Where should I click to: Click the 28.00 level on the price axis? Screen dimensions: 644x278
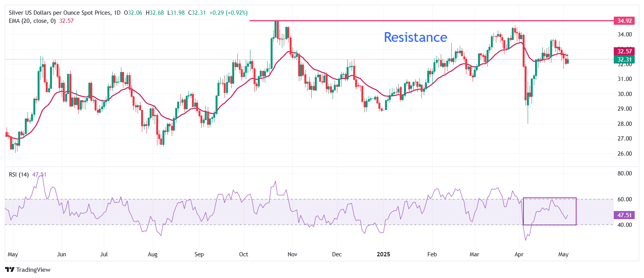[x=625, y=124]
